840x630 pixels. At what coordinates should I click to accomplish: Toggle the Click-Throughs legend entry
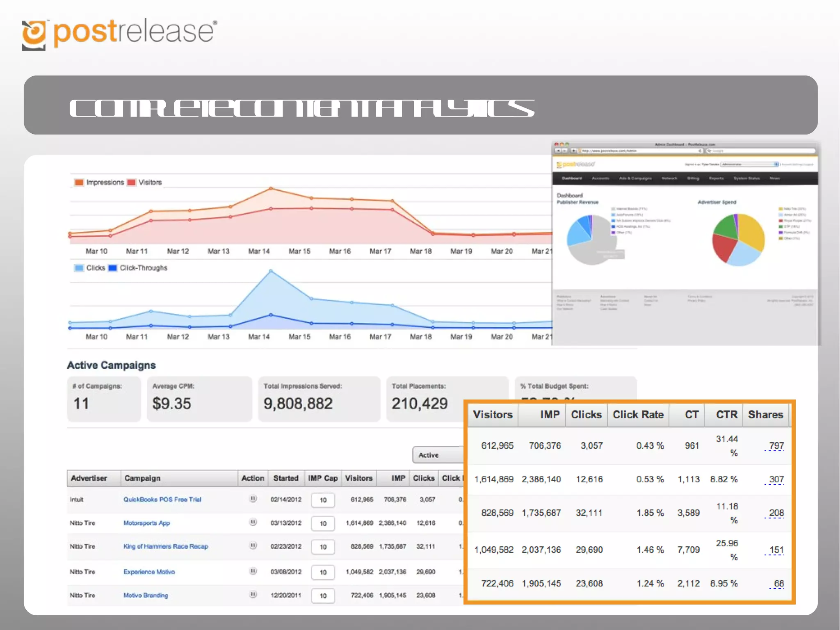[x=138, y=268]
